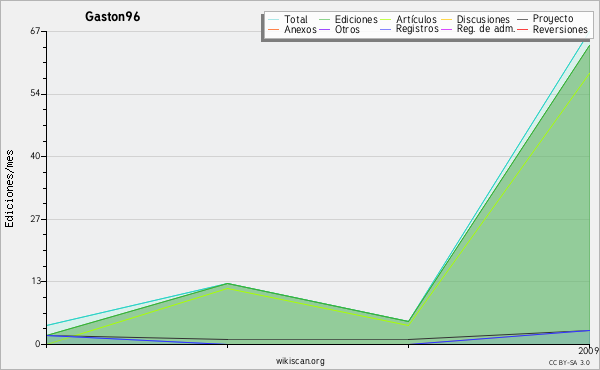Click the y-axis value 40

pos(35,156)
